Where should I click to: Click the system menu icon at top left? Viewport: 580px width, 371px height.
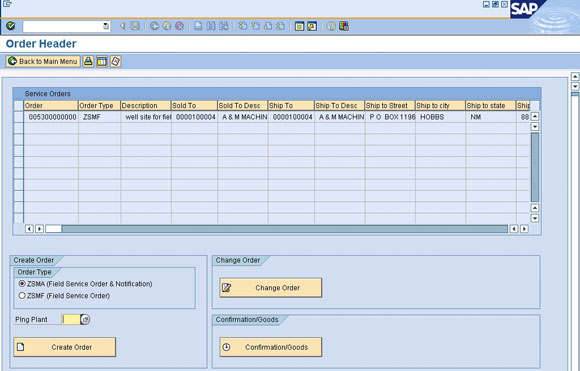point(7,4)
